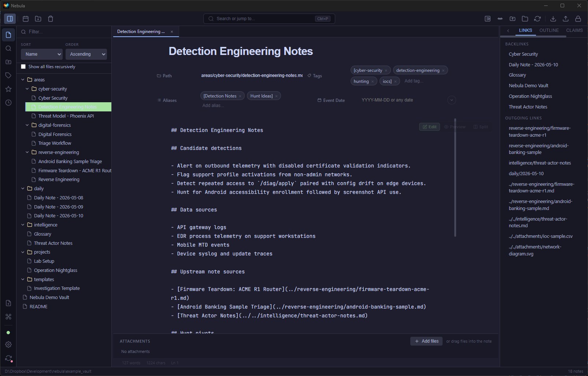Close the Detection Engineering tab
The height and width of the screenshot is (376, 588).
pyautogui.click(x=172, y=32)
